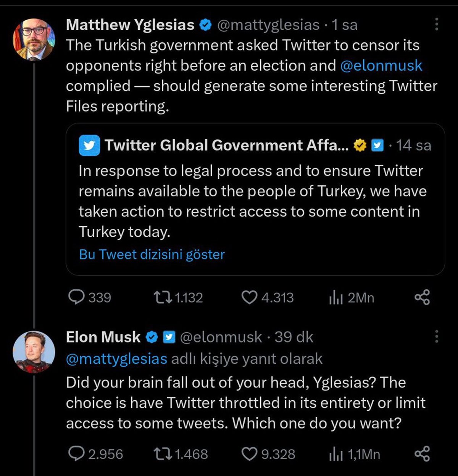Screen dimensions: 458x476
Task: Click the Twitter bird logo on quoted tweet
Action: pyautogui.click(x=89, y=145)
